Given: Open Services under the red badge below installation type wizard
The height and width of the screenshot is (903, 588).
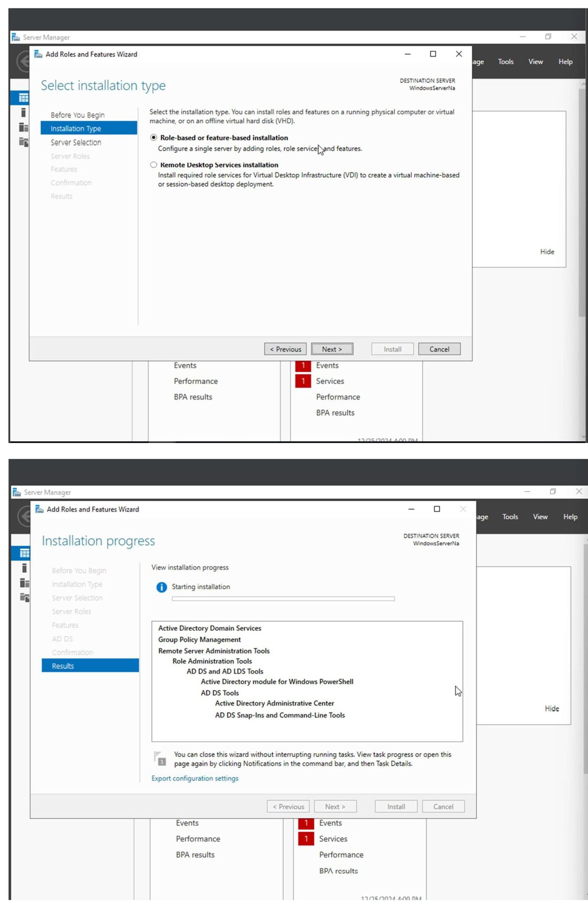Looking at the screenshot, I should [x=330, y=381].
